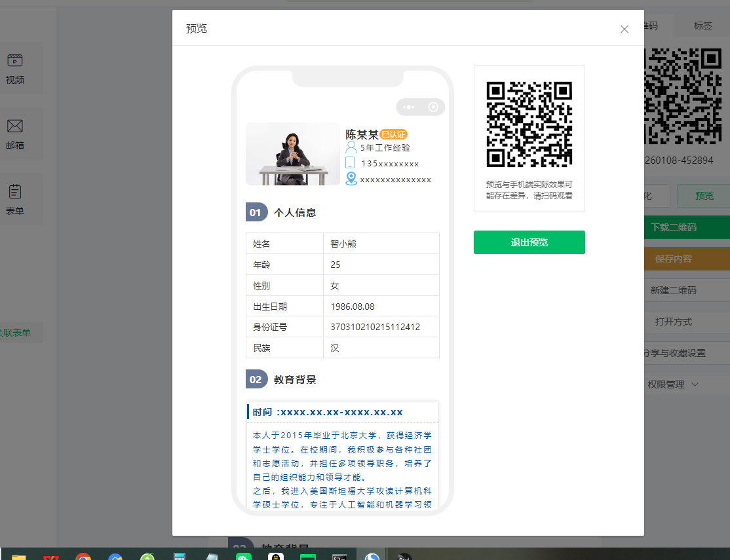Select the 邮箱 mail icon in sidebar
Image resolution: width=730 pixels, height=560 pixels.
[x=15, y=126]
